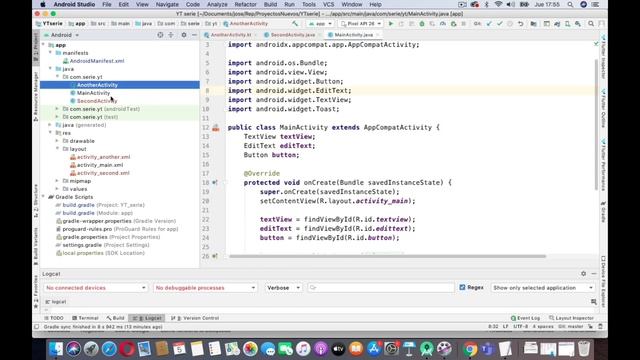Open the Analyze menu
Screen dimensions: 640x360
pos(217,4)
